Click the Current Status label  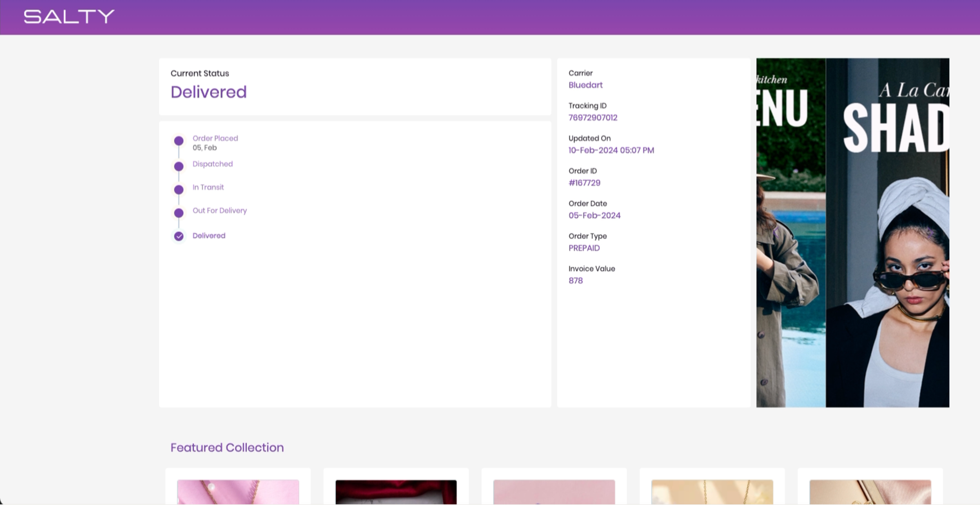tap(200, 73)
